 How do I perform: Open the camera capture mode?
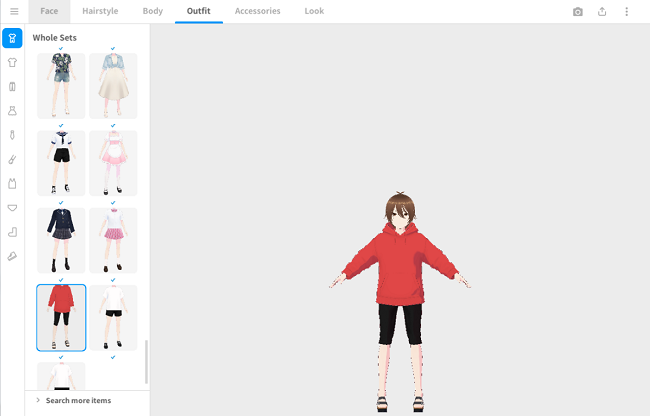578,12
